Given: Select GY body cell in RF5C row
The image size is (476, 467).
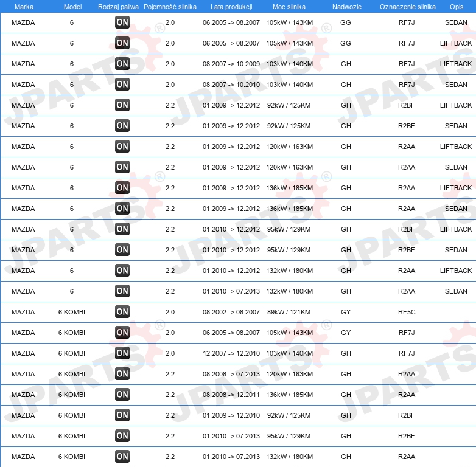Looking at the screenshot, I should (346, 312).
